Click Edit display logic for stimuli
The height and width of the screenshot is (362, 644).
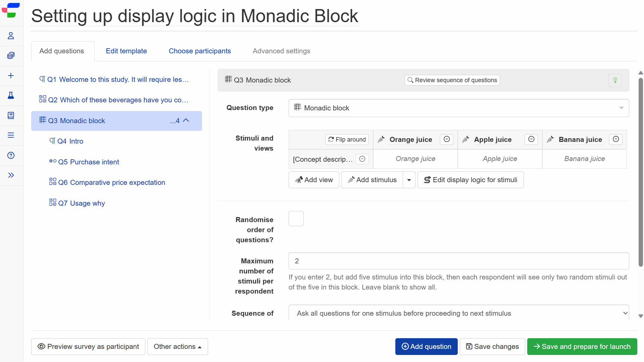pos(470,180)
